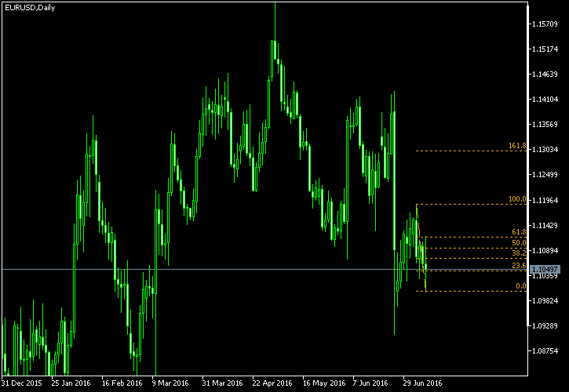
Task: Click price axis value 1.13569
Action: pyautogui.click(x=545, y=125)
